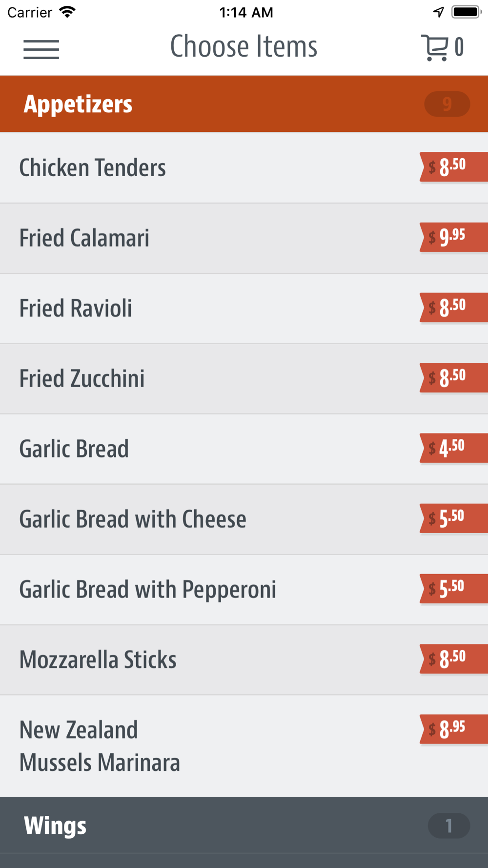Click location arrow in status bar
The width and height of the screenshot is (488, 868).
[439, 12]
